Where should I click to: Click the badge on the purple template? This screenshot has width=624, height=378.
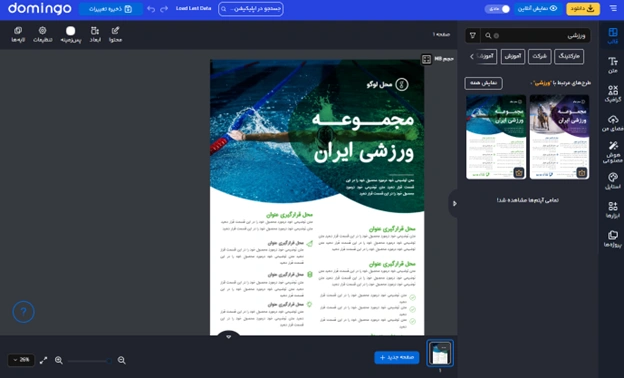(582, 173)
